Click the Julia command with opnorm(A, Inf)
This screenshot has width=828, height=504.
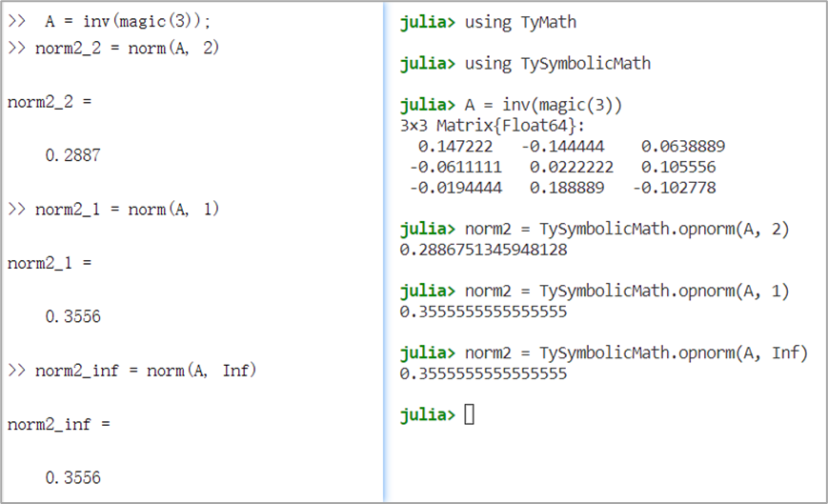(636, 353)
